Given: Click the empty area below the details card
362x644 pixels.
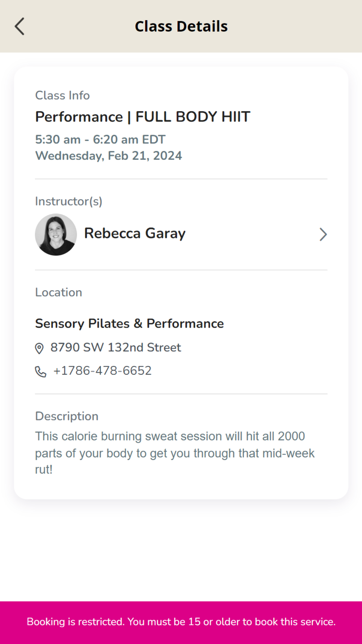Looking at the screenshot, I should pyautogui.click(x=181, y=551).
